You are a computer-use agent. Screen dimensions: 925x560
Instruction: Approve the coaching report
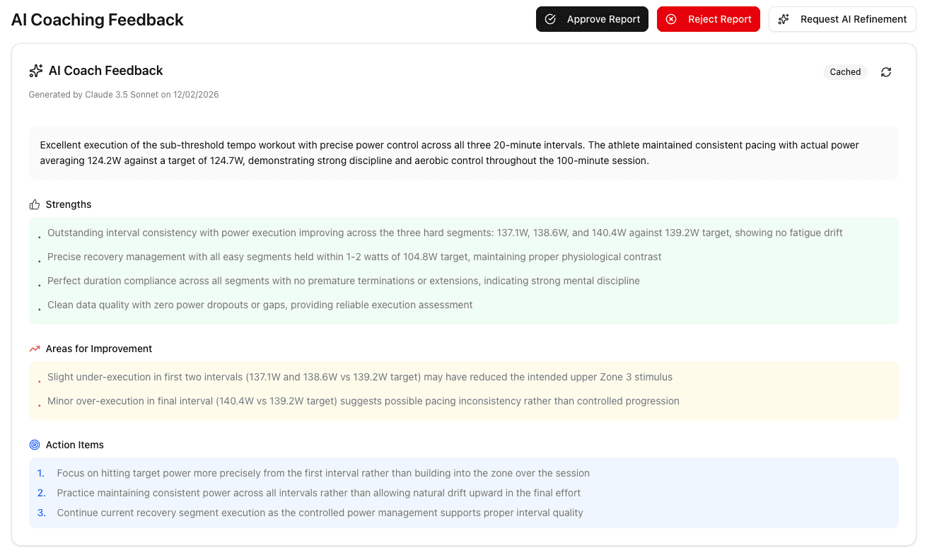point(592,19)
